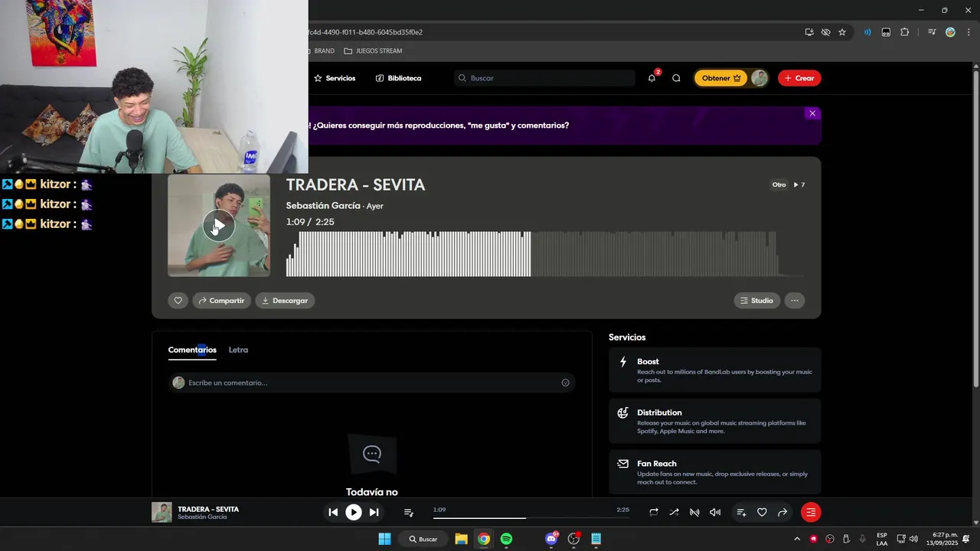Click the yellow Obtener membership button

[x=721, y=78]
